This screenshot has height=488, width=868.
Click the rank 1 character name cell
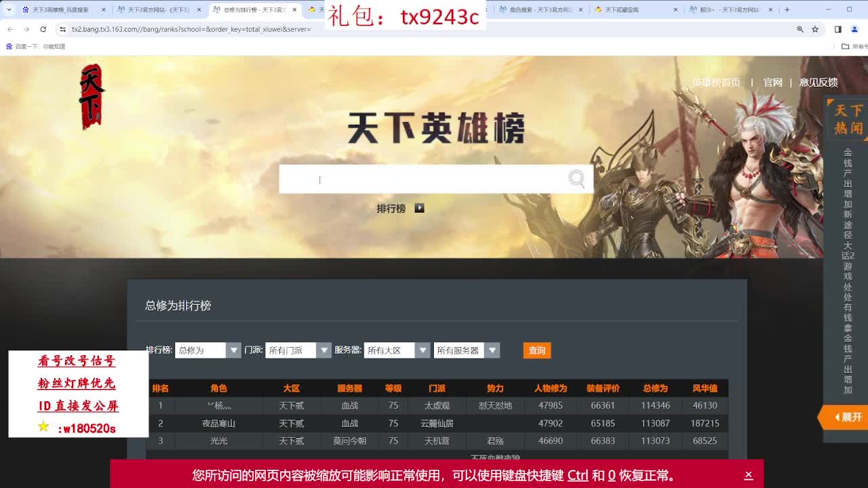(x=218, y=405)
